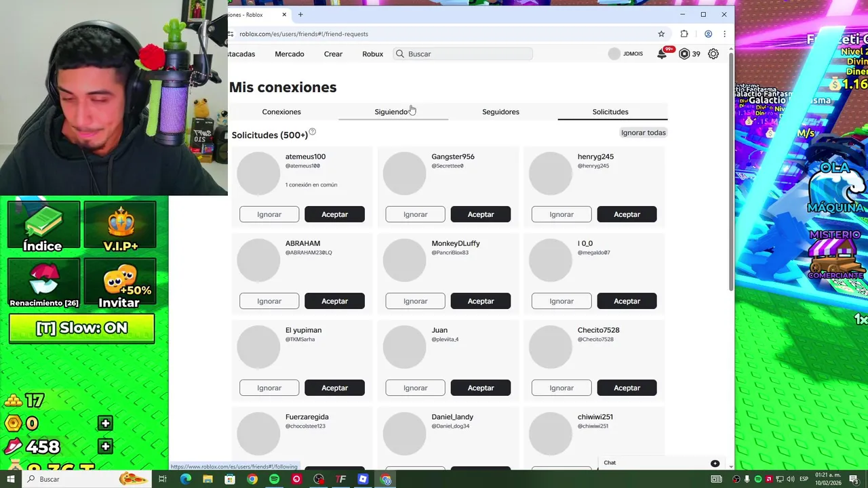868x488 pixels.
Task: Open Task View in the taskbar
Action: [x=163, y=479]
